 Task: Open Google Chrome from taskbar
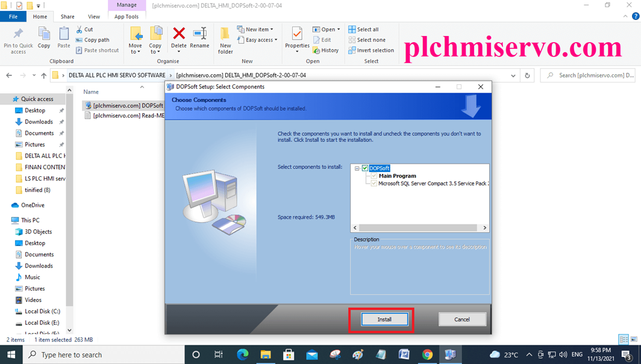(427, 354)
